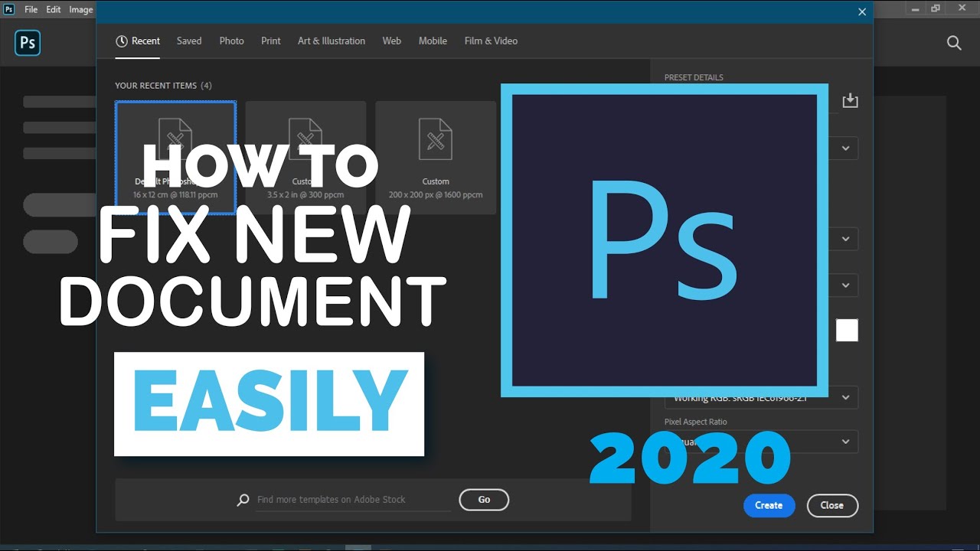The height and width of the screenshot is (551, 980).
Task: Click the Go button for Adobe Stock
Action: pos(484,500)
